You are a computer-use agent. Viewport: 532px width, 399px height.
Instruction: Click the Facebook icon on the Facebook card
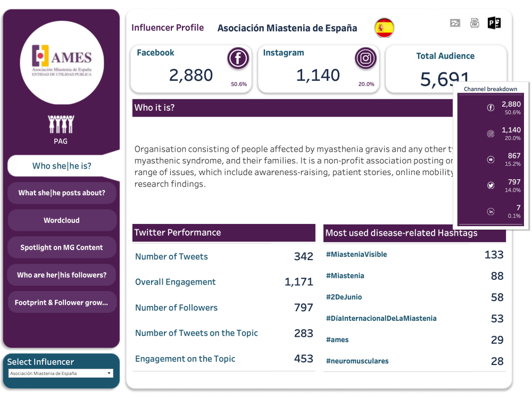pyautogui.click(x=238, y=59)
